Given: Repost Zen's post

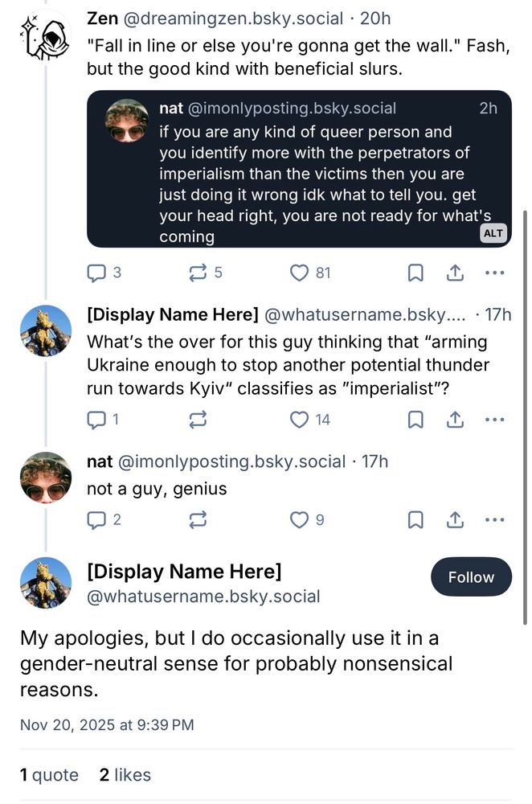Looking at the screenshot, I should pos(198,273).
